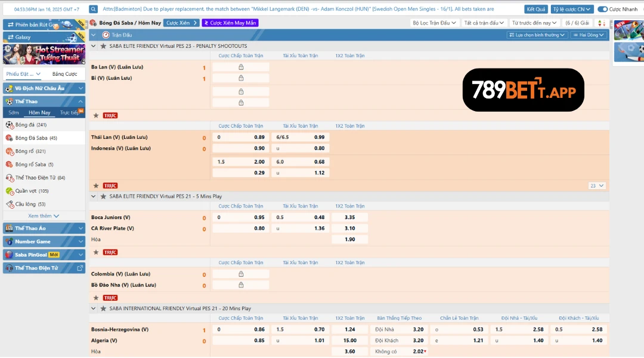Click the Bóng Đá Saba breadcrumb icon
This screenshot has width=644, height=358.
coord(93,23)
